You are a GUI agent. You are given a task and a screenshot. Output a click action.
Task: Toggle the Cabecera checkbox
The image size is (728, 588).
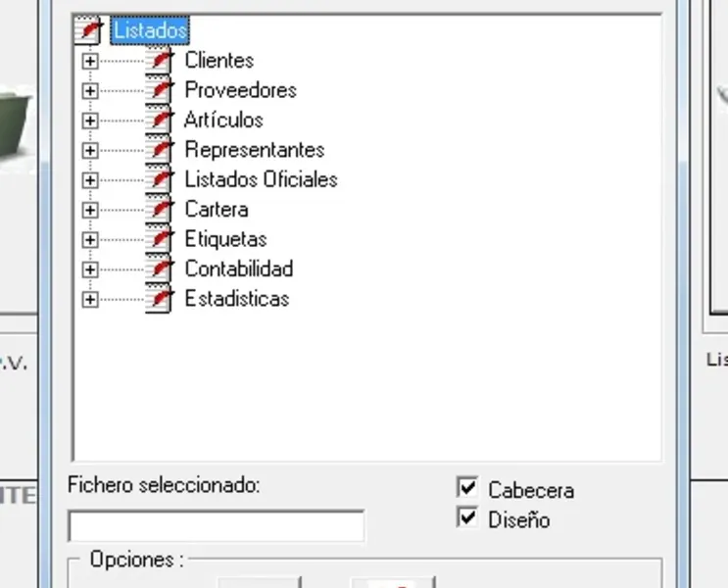click(467, 488)
